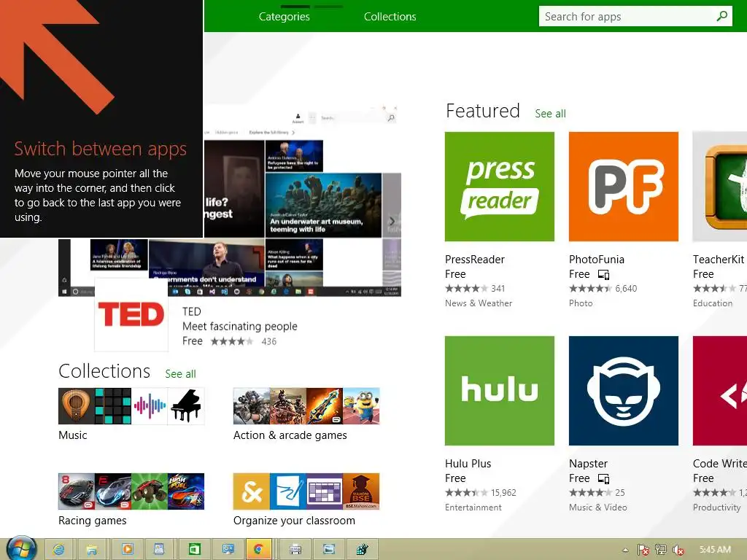Click Music & Video category under Napster
Screen dimensions: 747x560
click(x=598, y=507)
